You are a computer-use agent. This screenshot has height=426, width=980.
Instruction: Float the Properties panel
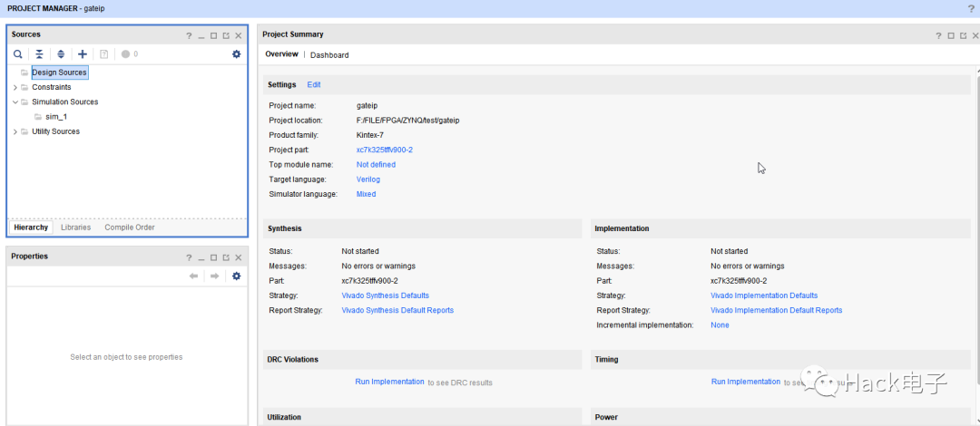[226, 257]
